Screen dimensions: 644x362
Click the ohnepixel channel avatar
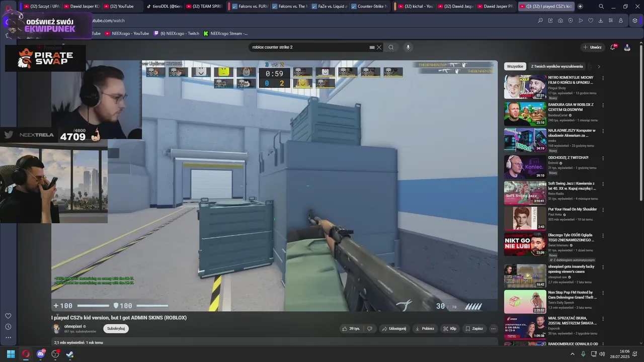56,329
